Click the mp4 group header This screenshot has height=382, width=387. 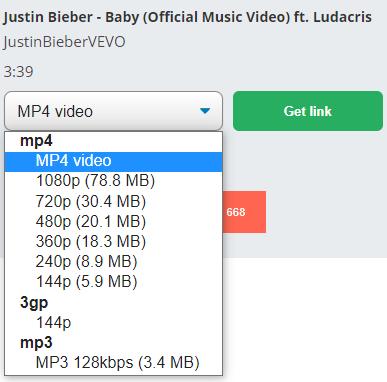pyautogui.click(x=36, y=141)
